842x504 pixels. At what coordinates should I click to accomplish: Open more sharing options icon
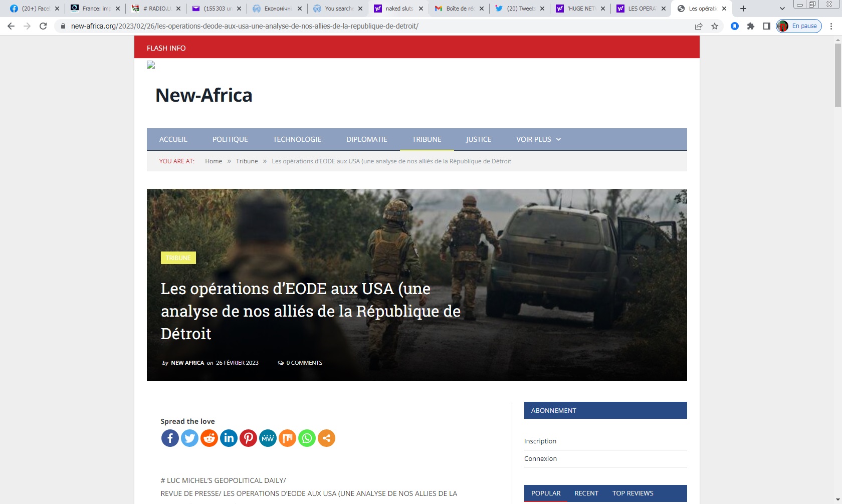coord(326,438)
